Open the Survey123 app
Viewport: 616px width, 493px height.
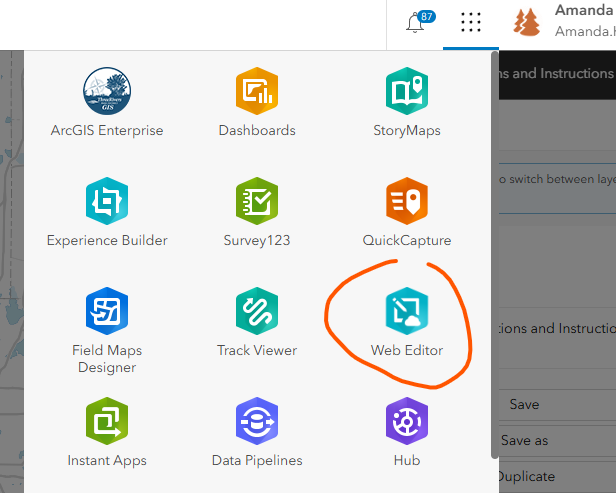[257, 213]
